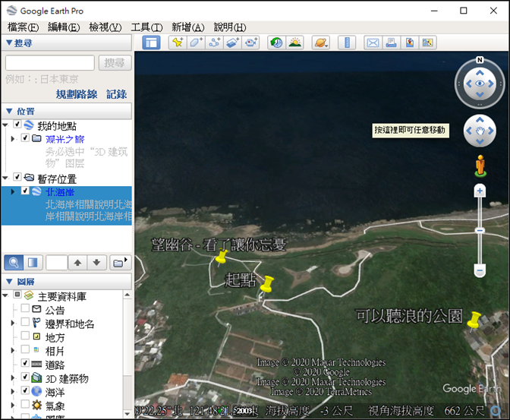Select the add path tool
This screenshot has width=510, height=420.
[214, 43]
